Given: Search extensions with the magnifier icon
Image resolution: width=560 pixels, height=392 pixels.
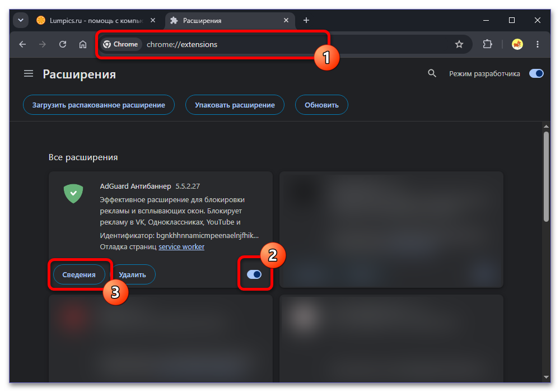Looking at the screenshot, I should pos(432,73).
